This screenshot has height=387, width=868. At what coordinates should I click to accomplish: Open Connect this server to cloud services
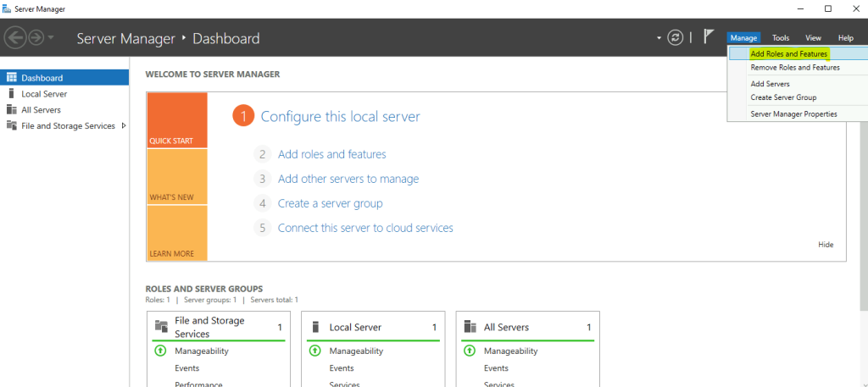[365, 228]
